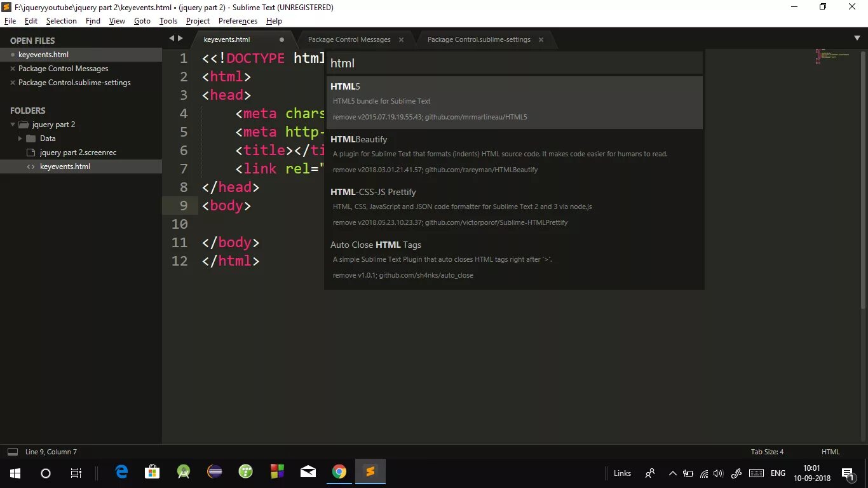Open the Selection menu
The width and height of the screenshot is (868, 488).
click(x=61, y=21)
